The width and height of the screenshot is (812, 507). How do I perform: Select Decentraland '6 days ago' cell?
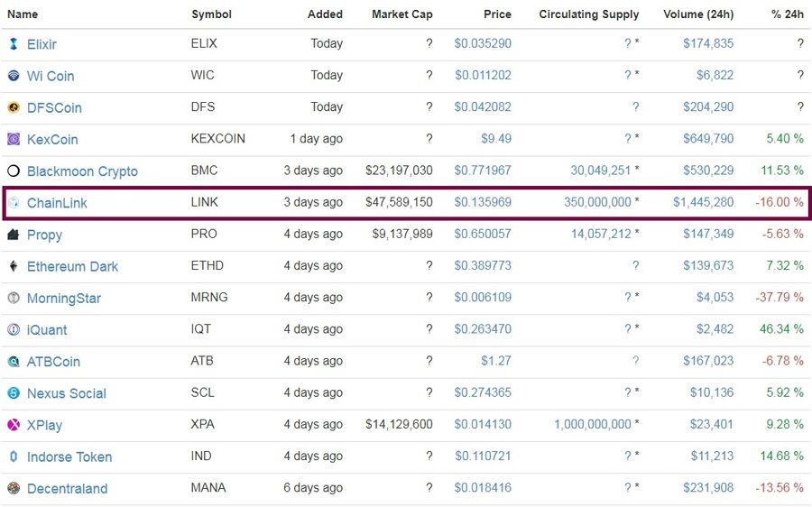click(x=313, y=488)
